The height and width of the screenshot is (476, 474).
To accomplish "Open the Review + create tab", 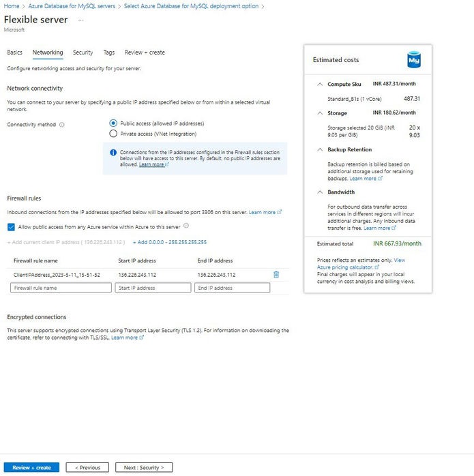I will [x=145, y=53].
